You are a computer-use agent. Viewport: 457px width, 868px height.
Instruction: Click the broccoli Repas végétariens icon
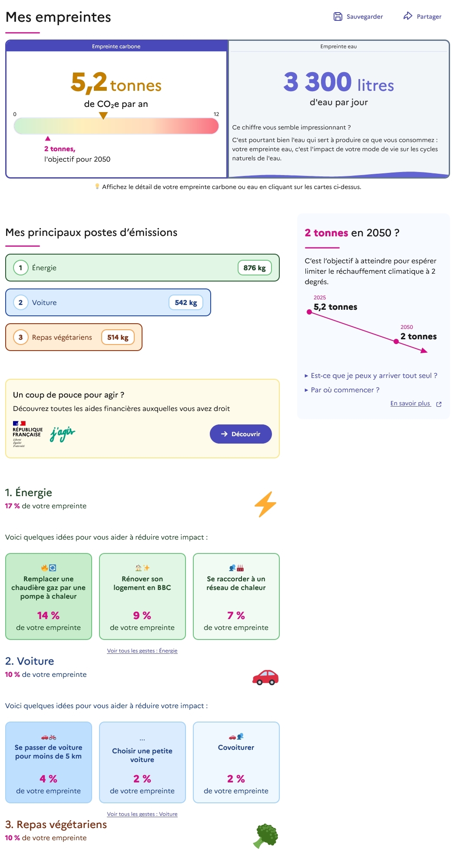[265, 836]
